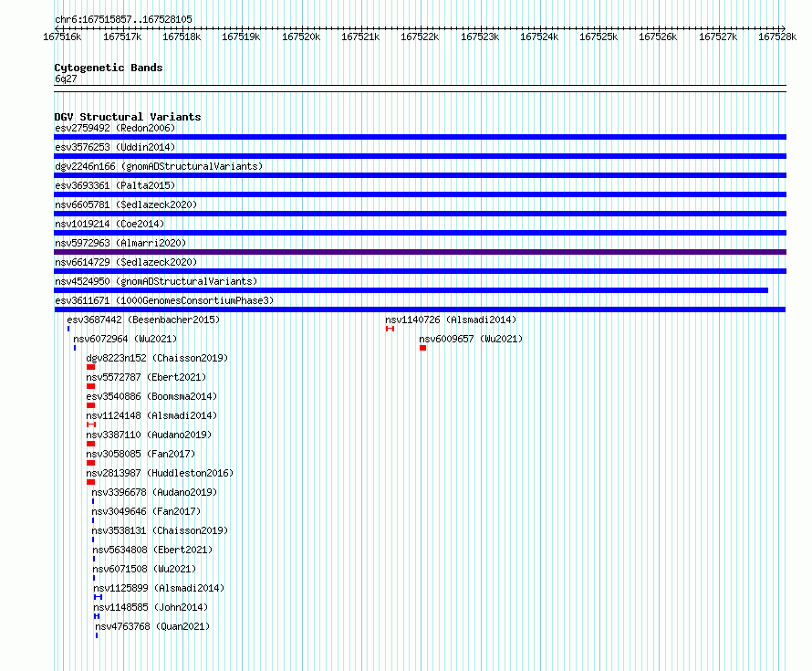812x671 pixels.
Task: Open nsv3387110 (Audano2019) variant
Action: tap(149, 435)
